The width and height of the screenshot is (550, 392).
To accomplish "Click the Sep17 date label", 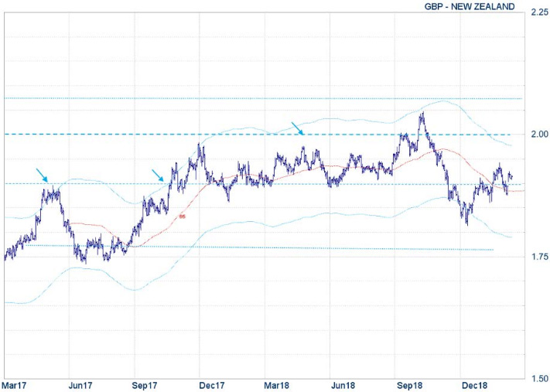I will [x=145, y=384].
